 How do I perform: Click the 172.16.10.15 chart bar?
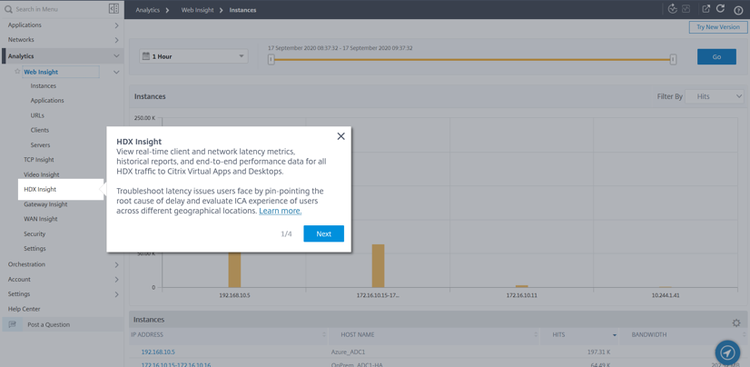(x=378, y=266)
